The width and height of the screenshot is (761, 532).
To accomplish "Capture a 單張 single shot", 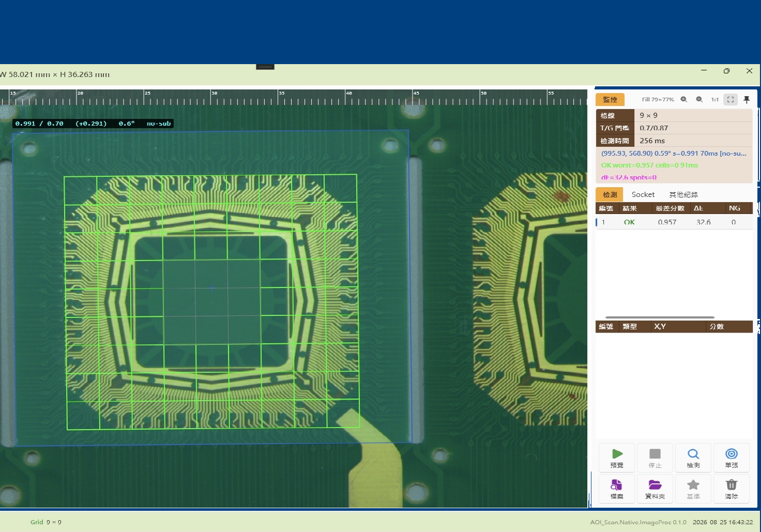I will pos(732,458).
